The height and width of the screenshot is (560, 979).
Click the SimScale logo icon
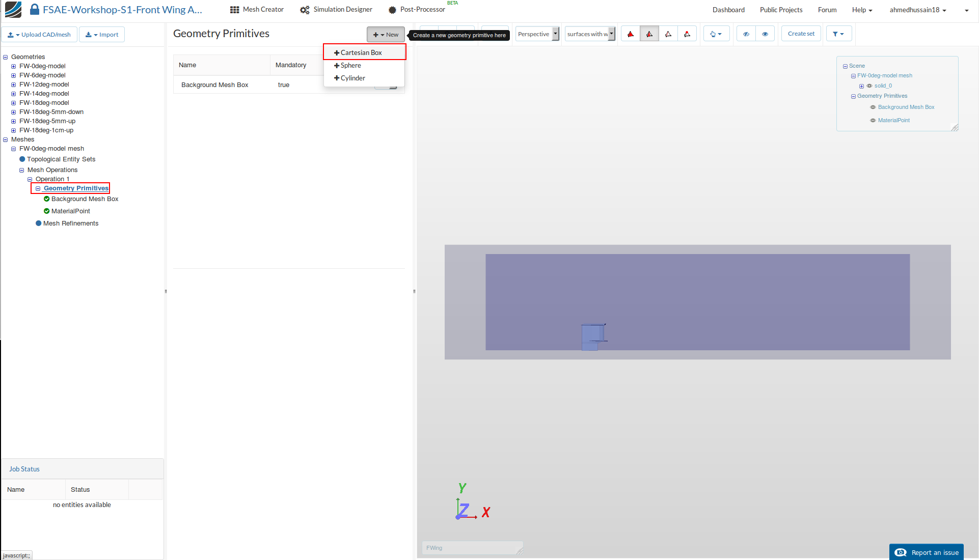pyautogui.click(x=13, y=9)
